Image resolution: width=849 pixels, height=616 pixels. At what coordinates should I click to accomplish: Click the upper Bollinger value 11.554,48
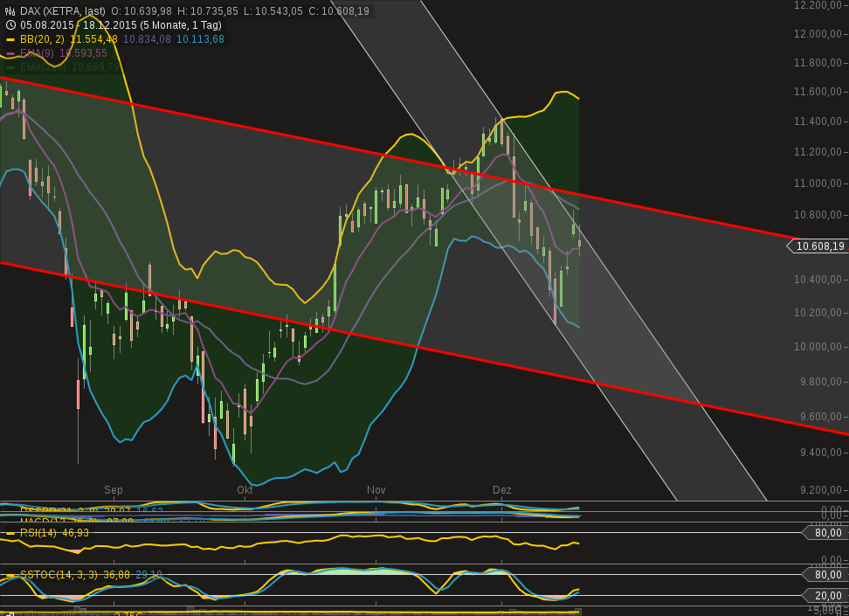click(93, 39)
